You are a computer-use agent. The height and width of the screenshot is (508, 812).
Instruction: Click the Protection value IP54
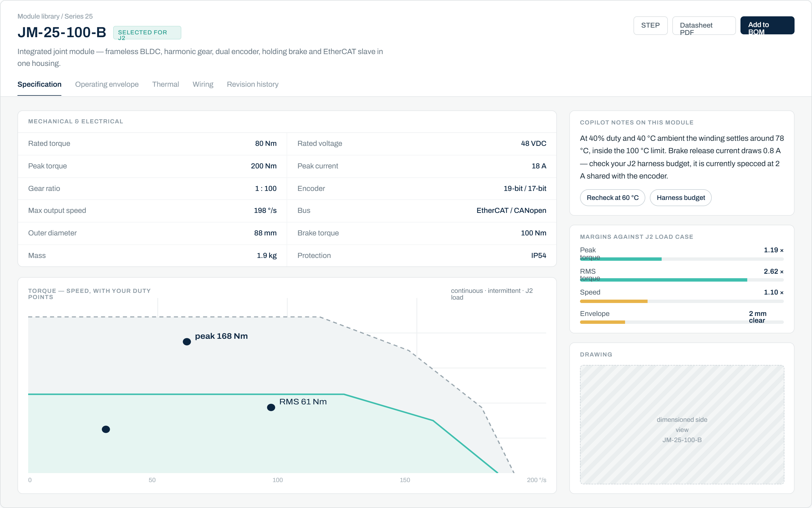coord(538,255)
